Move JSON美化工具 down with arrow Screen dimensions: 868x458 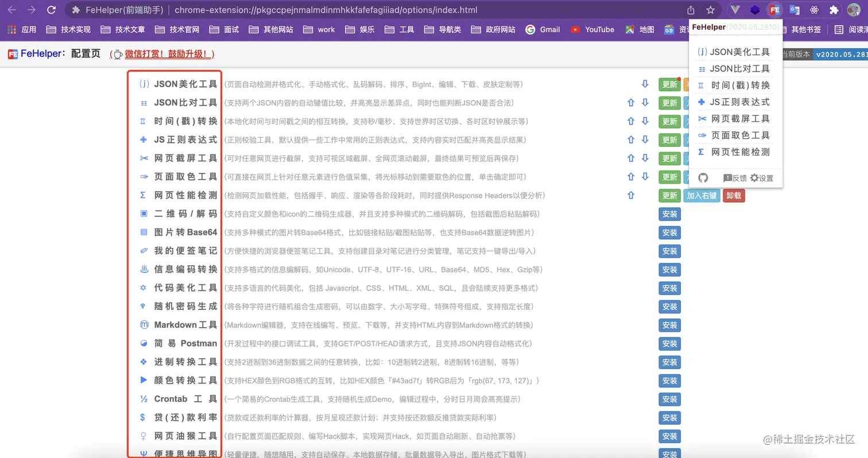pyautogui.click(x=645, y=84)
